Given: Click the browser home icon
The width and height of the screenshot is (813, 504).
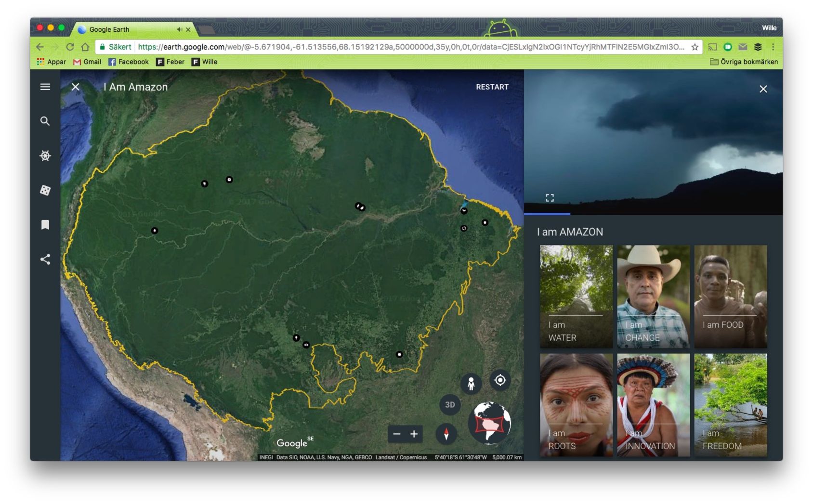Looking at the screenshot, I should click(x=85, y=47).
